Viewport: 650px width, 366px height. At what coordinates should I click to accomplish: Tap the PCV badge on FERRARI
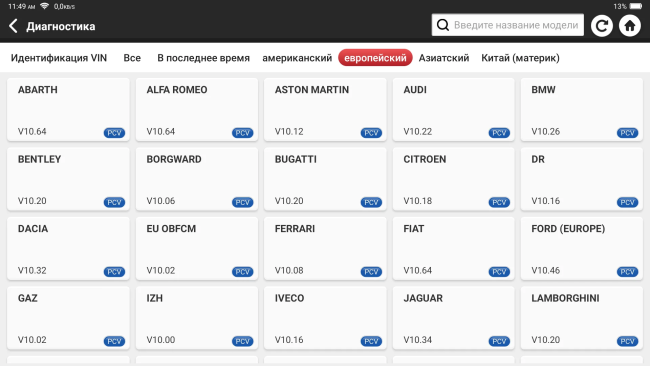coord(371,271)
